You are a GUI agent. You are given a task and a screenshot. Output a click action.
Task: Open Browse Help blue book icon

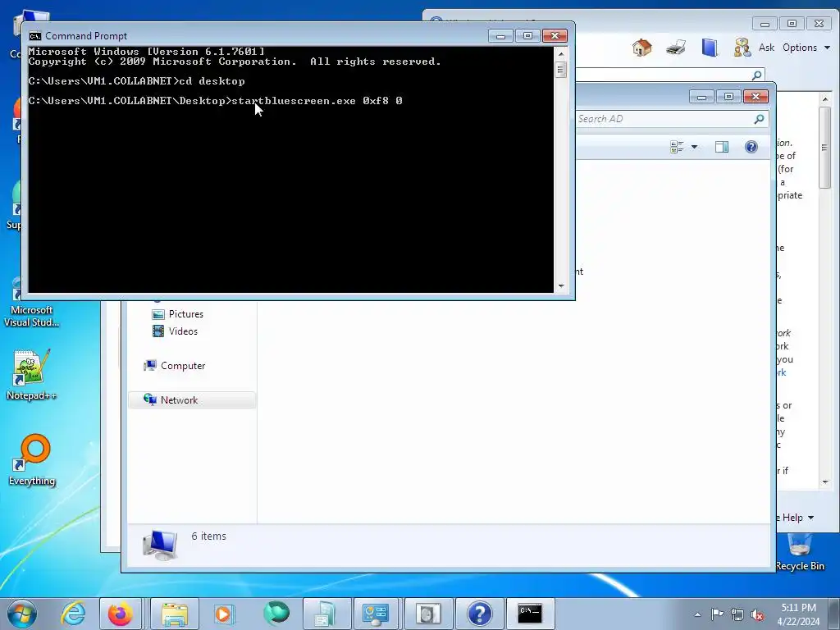pos(710,48)
